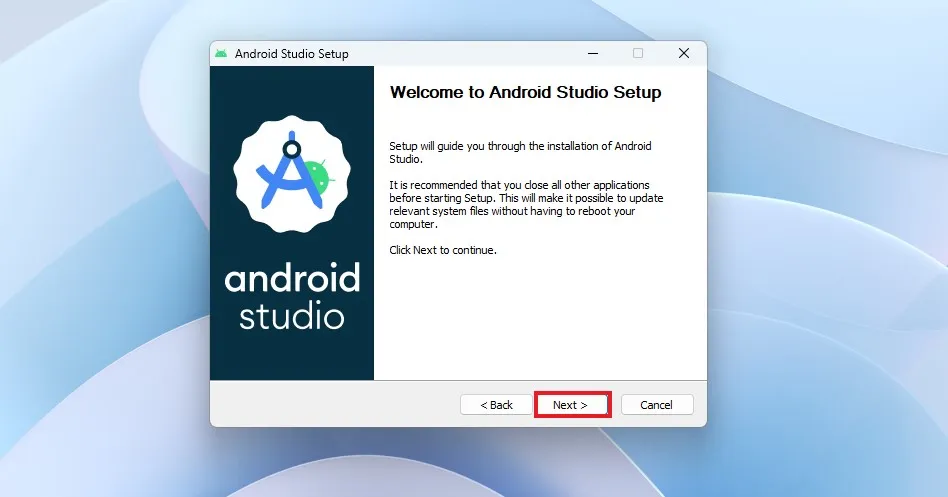Cancel the Android Studio setup
This screenshot has width=948, height=497.
click(657, 404)
